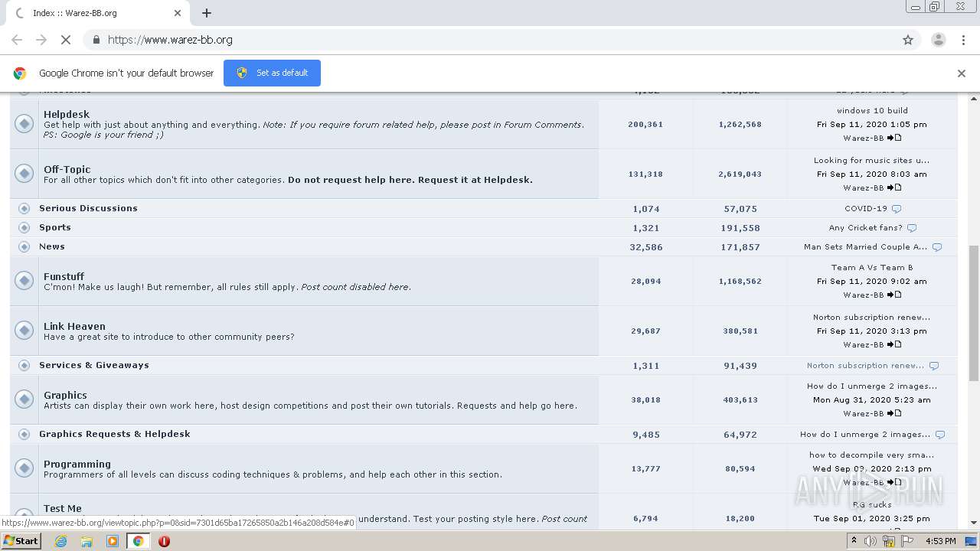Image resolution: width=980 pixels, height=551 pixels.
Task: Open Windows Explorer from taskbar
Action: [87, 541]
